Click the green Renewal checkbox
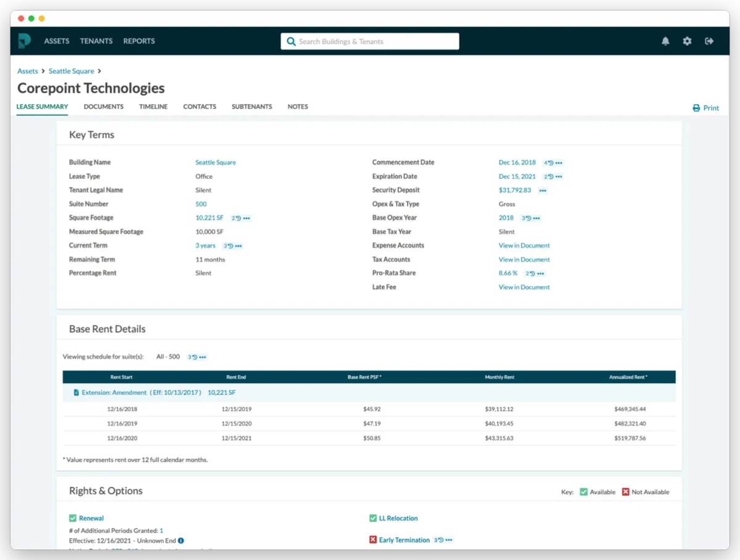 73,519
